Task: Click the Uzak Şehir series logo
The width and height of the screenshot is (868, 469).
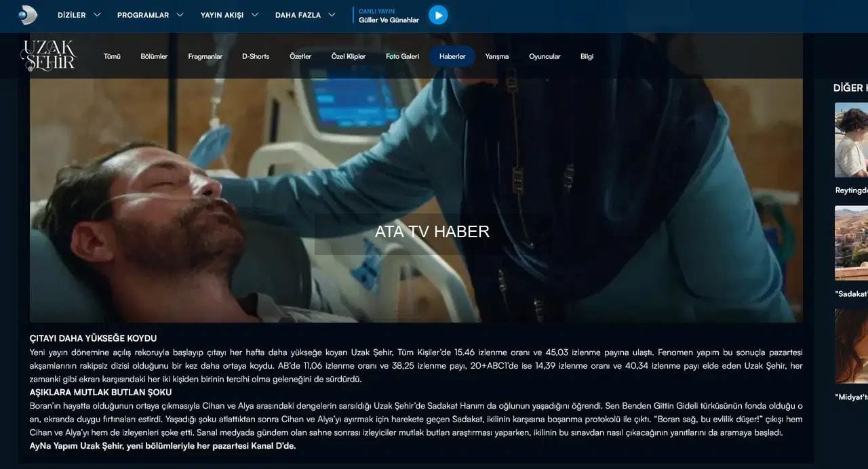Action: (48, 56)
